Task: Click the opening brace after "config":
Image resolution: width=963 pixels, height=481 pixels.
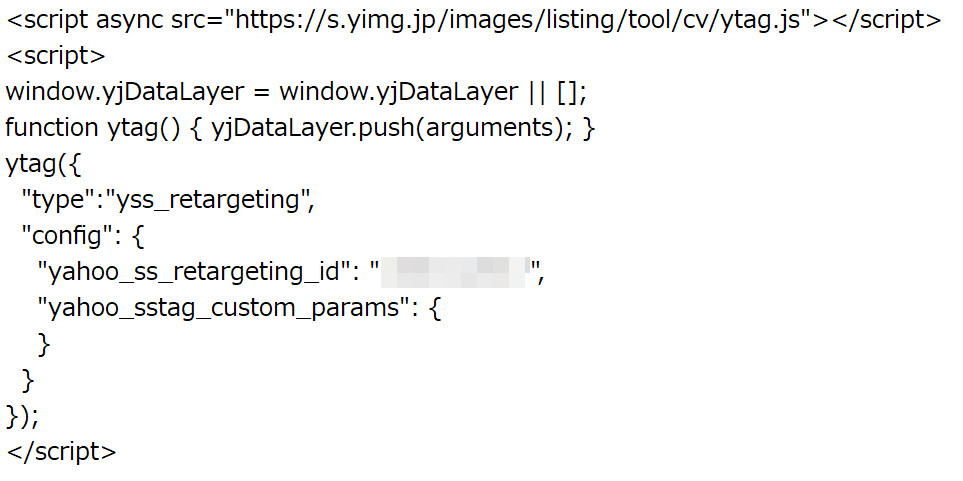Action: coord(138,237)
